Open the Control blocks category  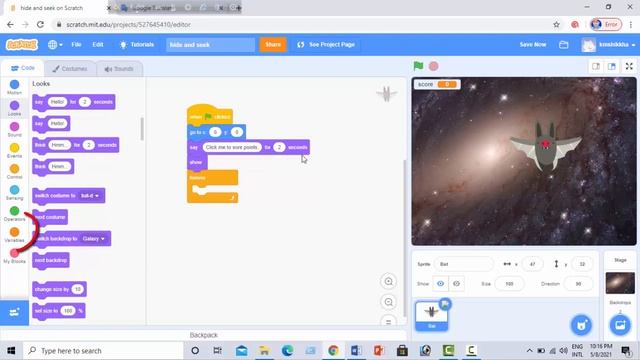[14, 171]
